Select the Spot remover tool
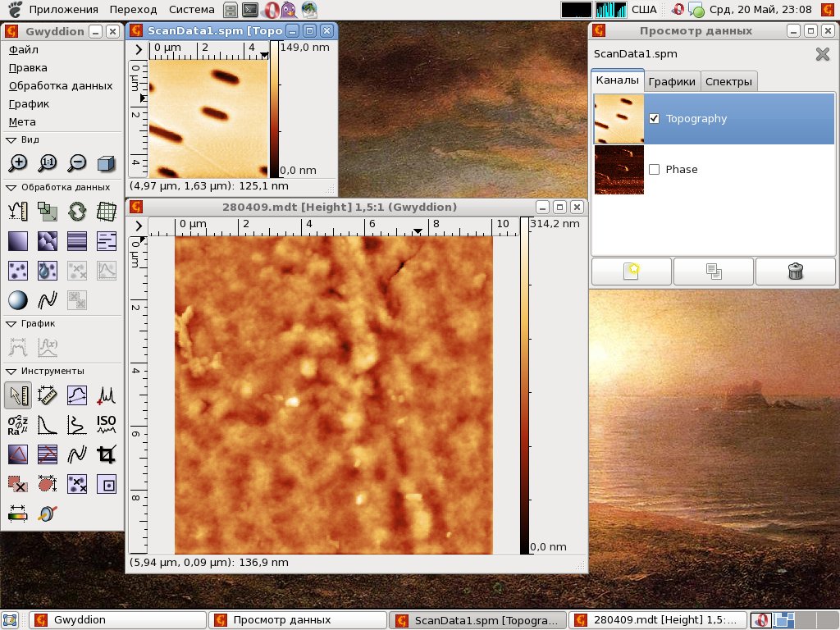The width and height of the screenshot is (840, 630). pos(106,484)
